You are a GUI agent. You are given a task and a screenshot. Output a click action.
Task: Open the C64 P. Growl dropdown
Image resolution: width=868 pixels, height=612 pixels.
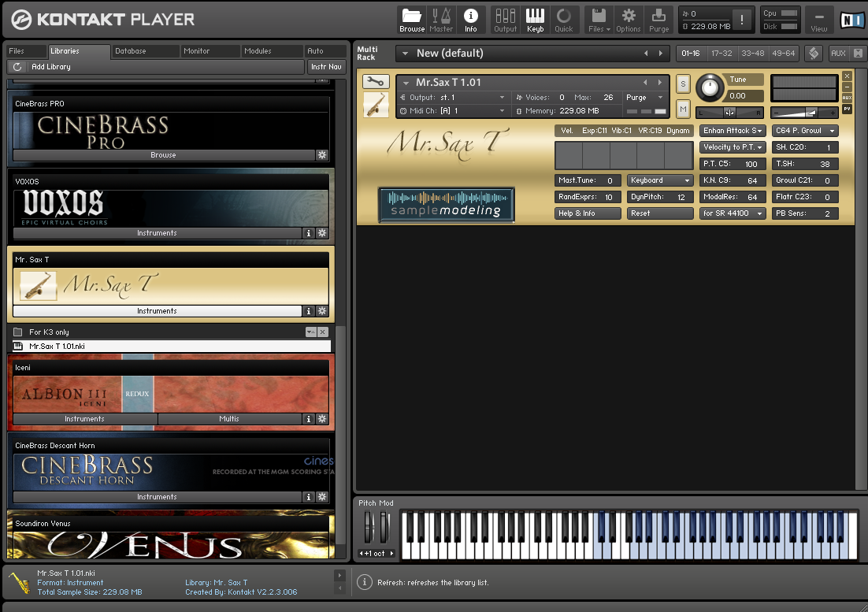805,131
